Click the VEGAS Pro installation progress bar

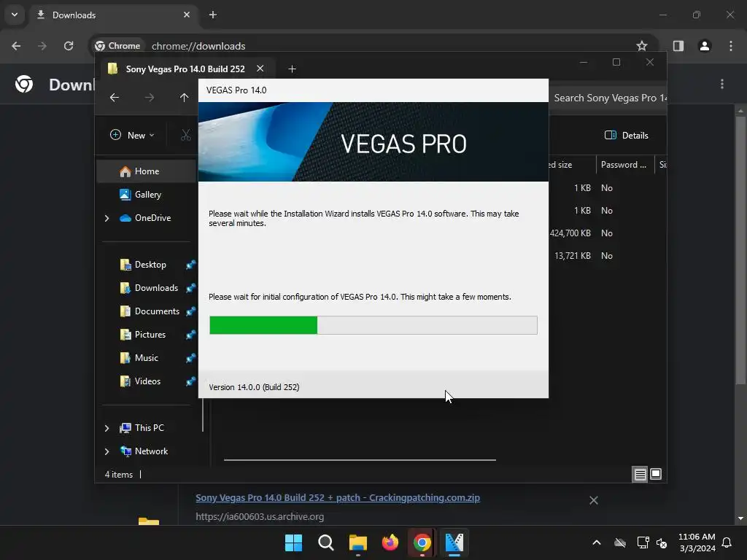pos(373,325)
